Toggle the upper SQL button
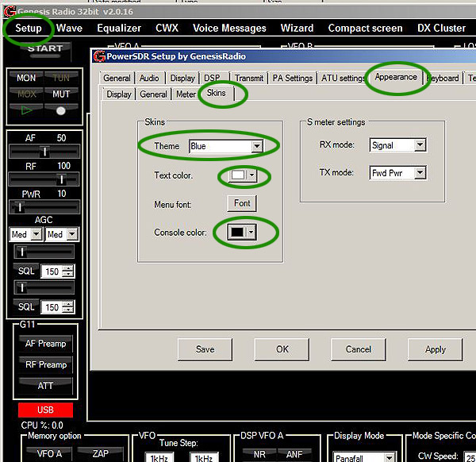Image resolution: width=476 pixels, height=462 pixels. point(26,271)
